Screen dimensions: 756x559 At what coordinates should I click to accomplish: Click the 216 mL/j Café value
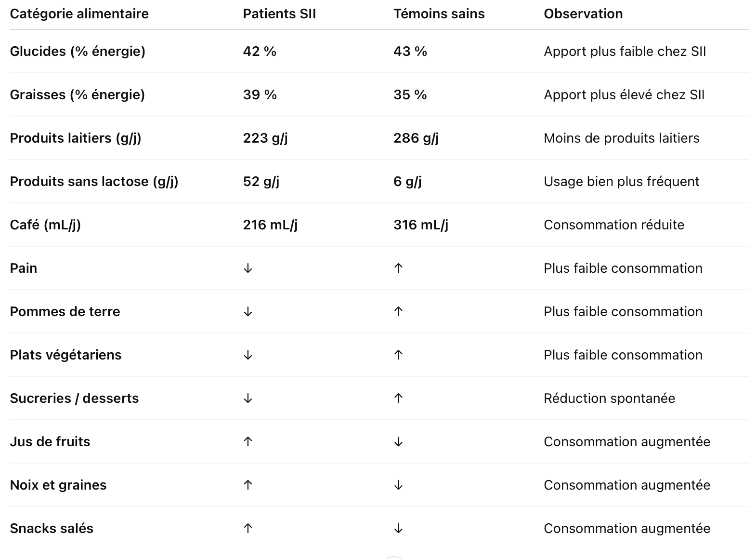coord(270,225)
